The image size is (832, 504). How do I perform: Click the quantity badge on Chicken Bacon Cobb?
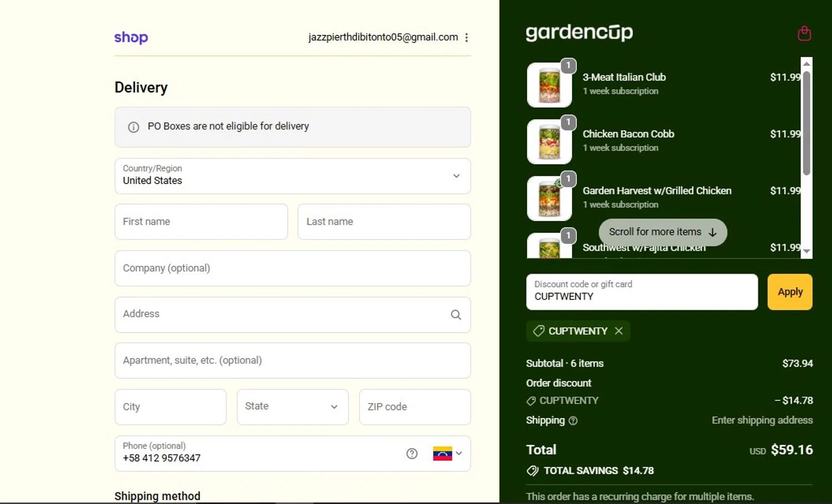[569, 123]
